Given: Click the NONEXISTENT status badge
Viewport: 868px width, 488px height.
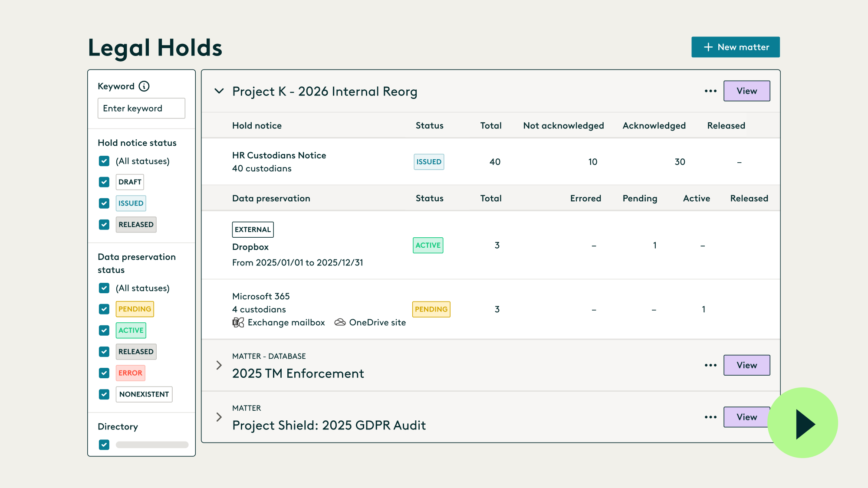Looking at the screenshot, I should pyautogui.click(x=144, y=394).
